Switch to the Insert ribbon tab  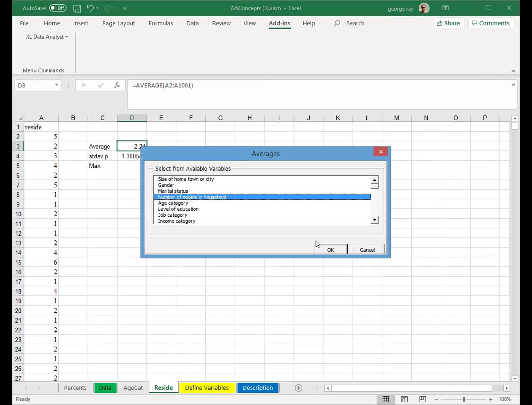81,23
